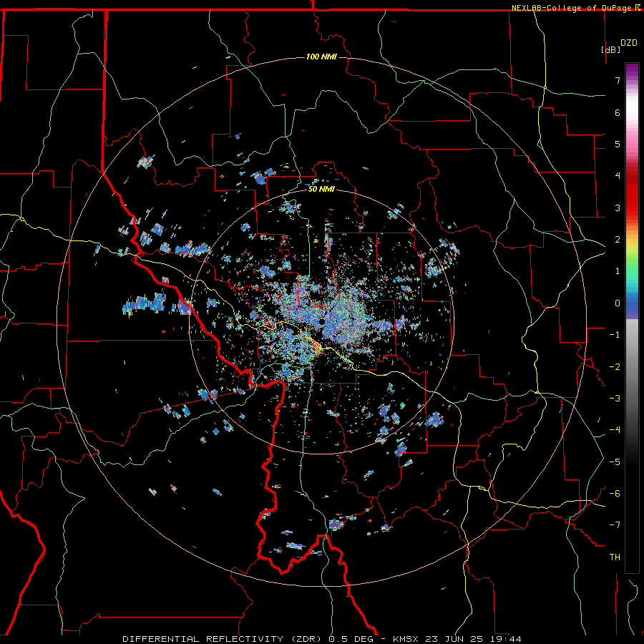The width and height of the screenshot is (644, 644).
Task: Click the -3 tick label on the color scale
Action: [615, 399]
